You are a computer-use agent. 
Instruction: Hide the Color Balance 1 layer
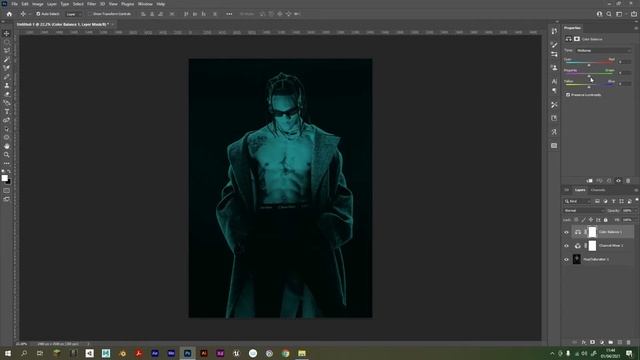(x=566, y=232)
